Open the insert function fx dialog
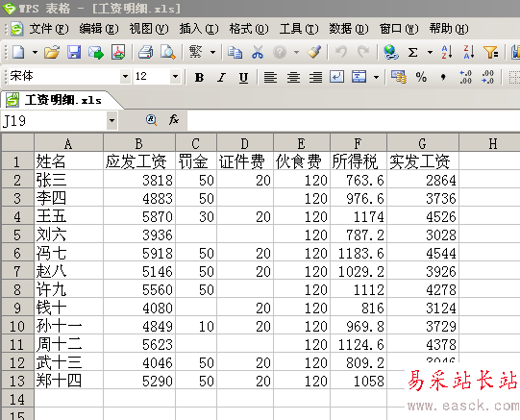The height and width of the screenshot is (420, 520). tap(174, 120)
